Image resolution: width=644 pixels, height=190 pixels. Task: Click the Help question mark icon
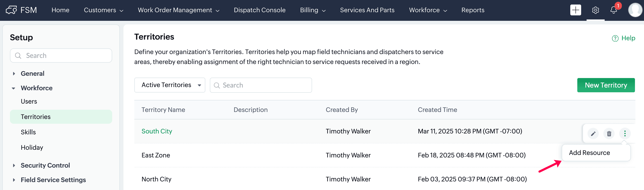pos(615,38)
